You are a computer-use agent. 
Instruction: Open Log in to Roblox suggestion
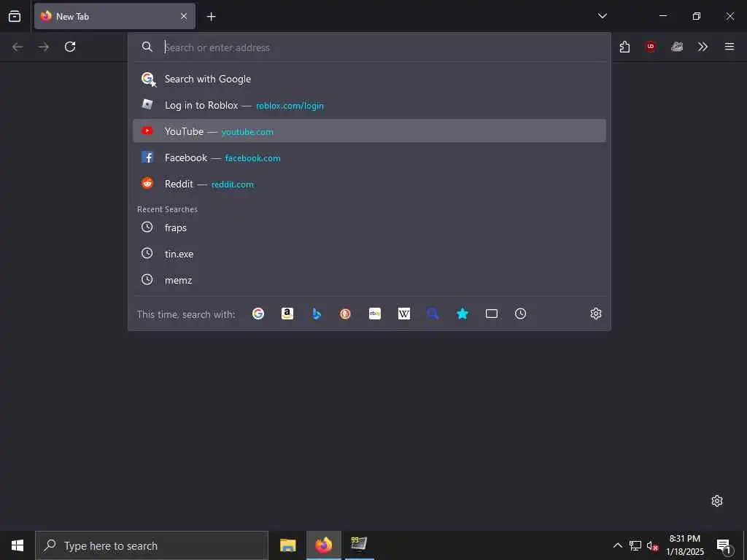[369, 105]
